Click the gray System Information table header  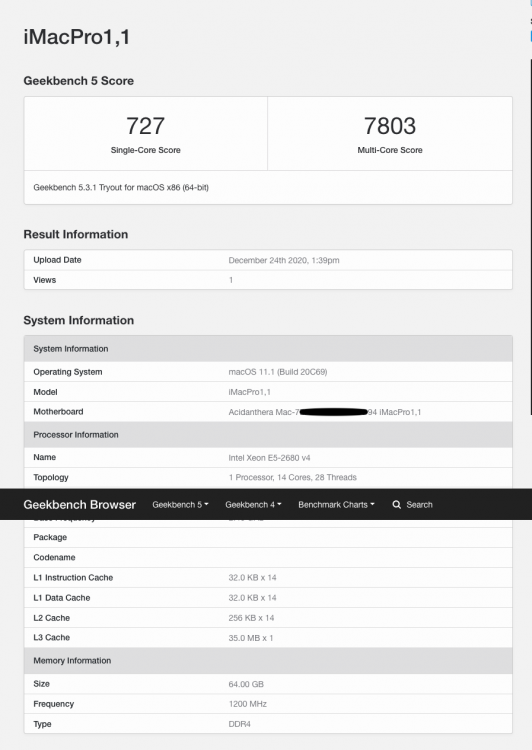[268, 349]
